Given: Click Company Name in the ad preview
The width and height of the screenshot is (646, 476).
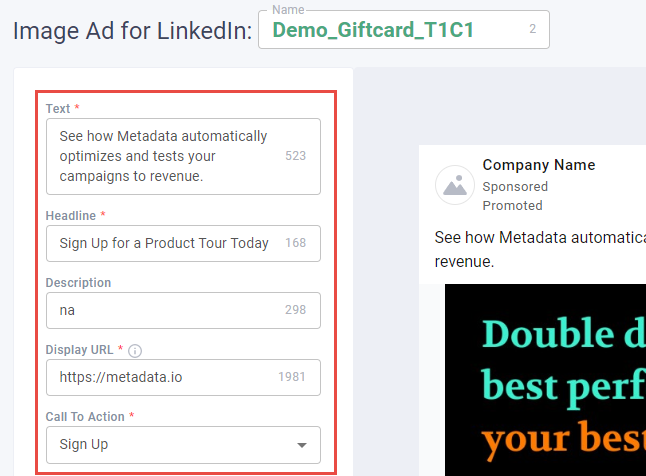Looking at the screenshot, I should pos(538,165).
